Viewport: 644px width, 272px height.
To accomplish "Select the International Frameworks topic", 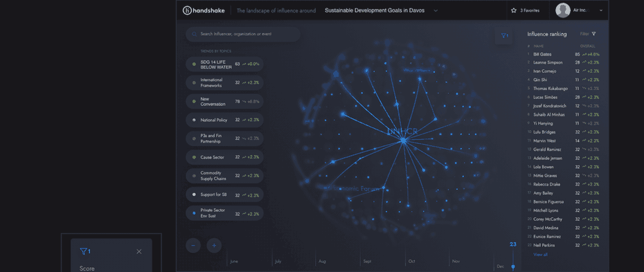I will pyautogui.click(x=224, y=83).
